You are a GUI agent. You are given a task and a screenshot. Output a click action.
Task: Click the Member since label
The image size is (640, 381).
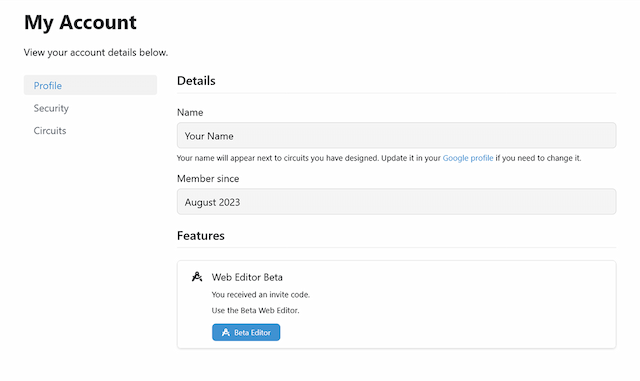[x=208, y=178]
